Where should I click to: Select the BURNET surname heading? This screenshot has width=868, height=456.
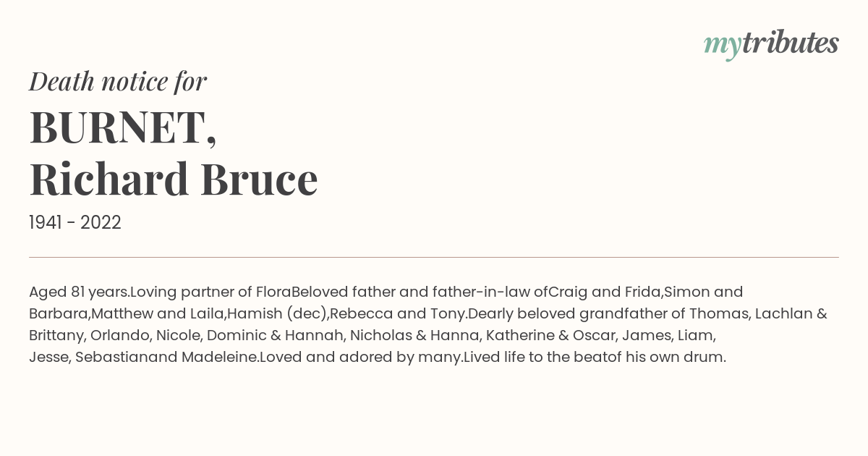(x=123, y=128)
